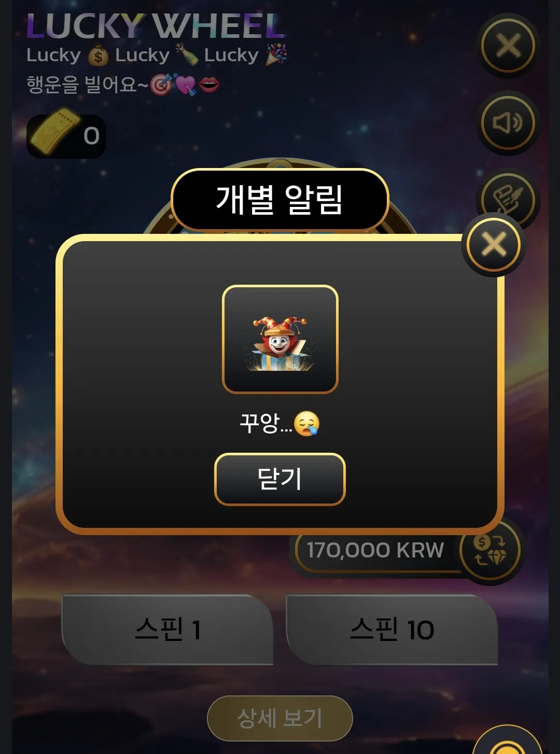560x754 pixels.
Task: Close the 개별 알림 popup with X
Action: [494, 244]
